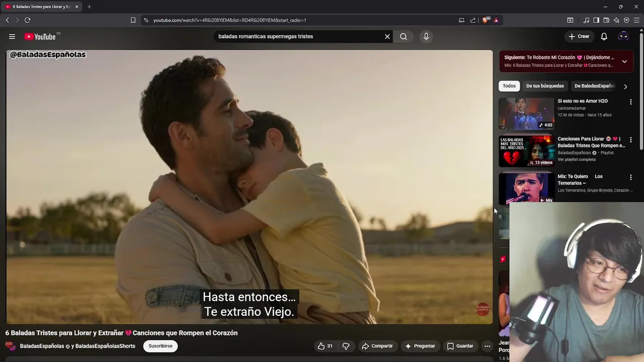Open Canciones Para Llorar playlist thumbnail

(526, 151)
